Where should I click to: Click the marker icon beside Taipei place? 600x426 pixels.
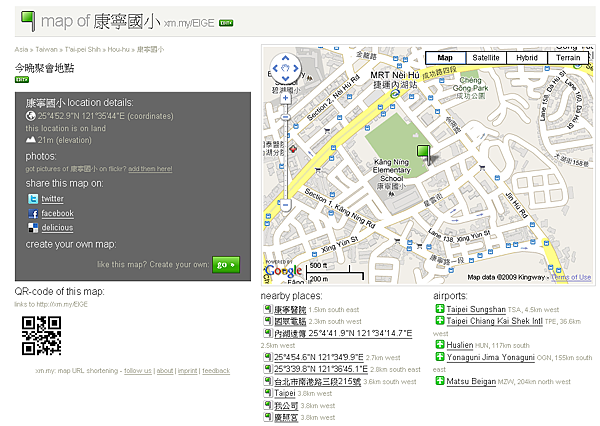267,392
